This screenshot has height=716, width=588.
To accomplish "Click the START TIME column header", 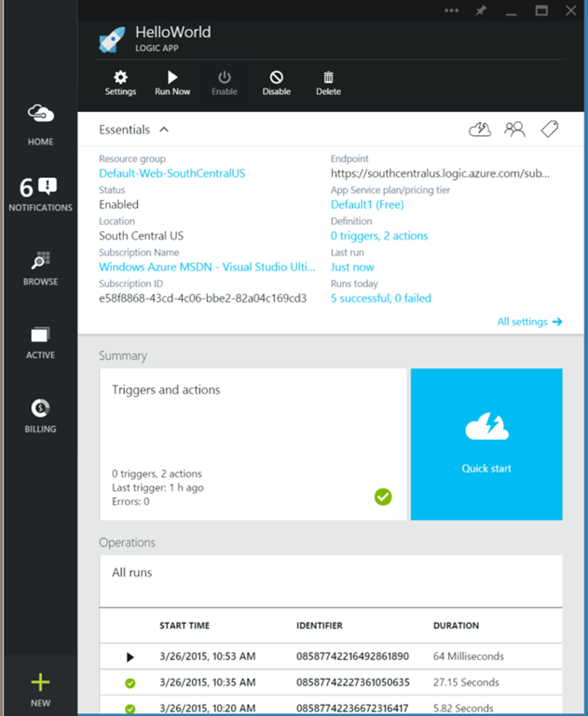I will click(185, 626).
